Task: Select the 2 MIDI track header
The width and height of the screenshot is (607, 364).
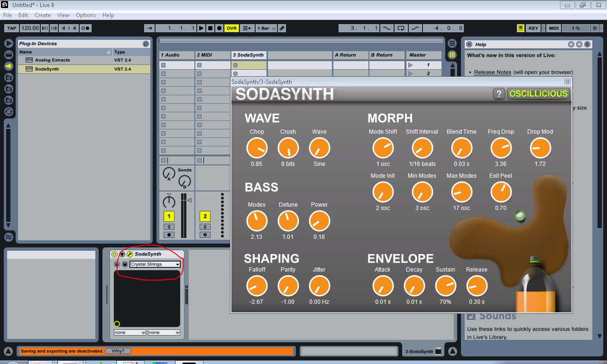Action: click(x=213, y=55)
